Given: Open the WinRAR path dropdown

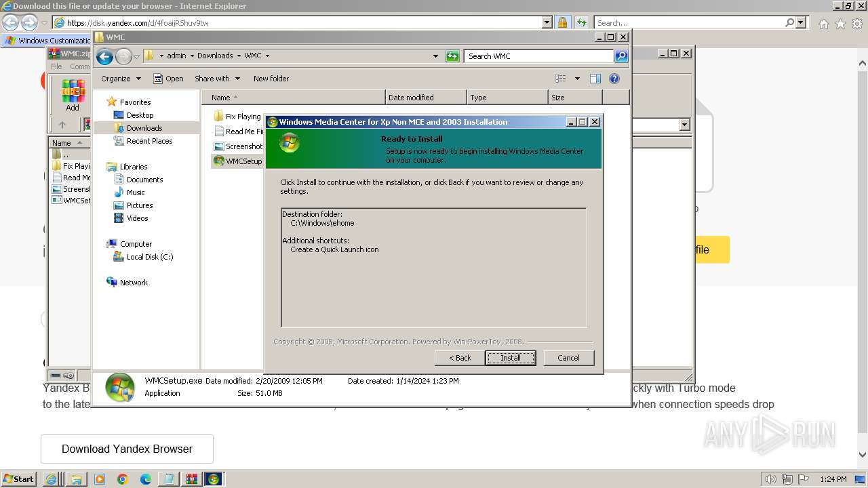Looking at the screenshot, I should coord(684,125).
